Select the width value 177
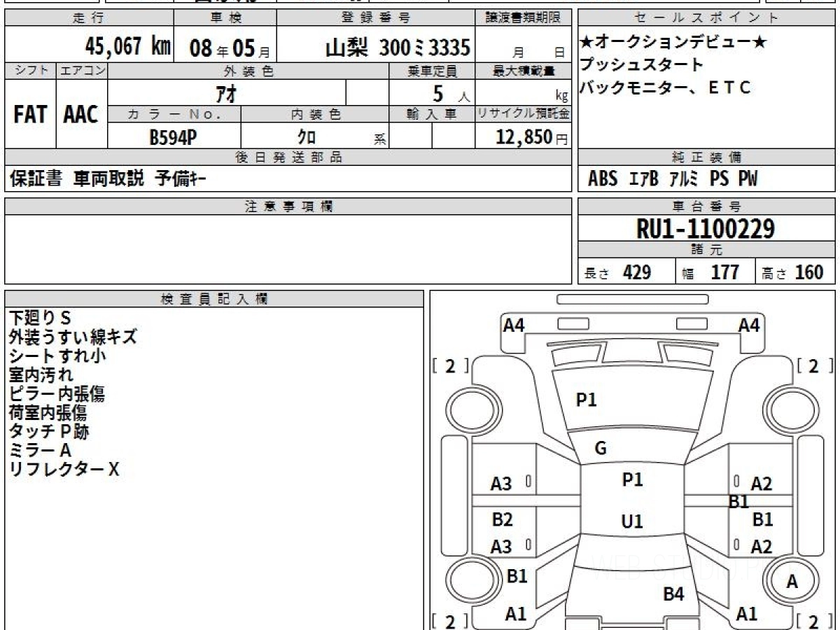The width and height of the screenshot is (840, 630). click(725, 272)
